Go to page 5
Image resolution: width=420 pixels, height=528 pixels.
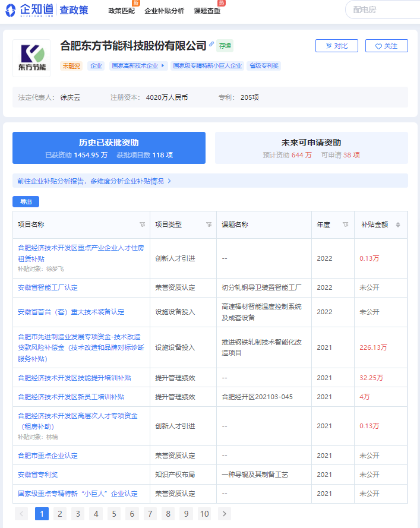114,514
